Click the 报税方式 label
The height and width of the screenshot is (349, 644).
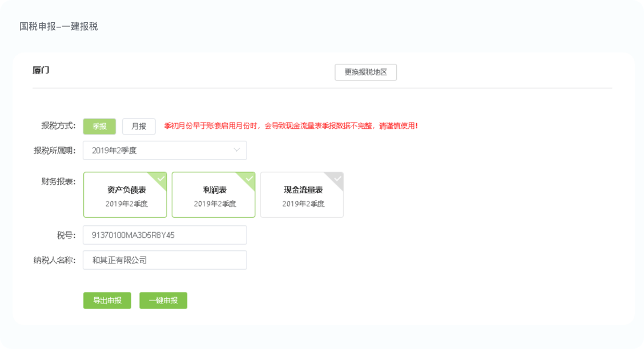[x=58, y=126]
